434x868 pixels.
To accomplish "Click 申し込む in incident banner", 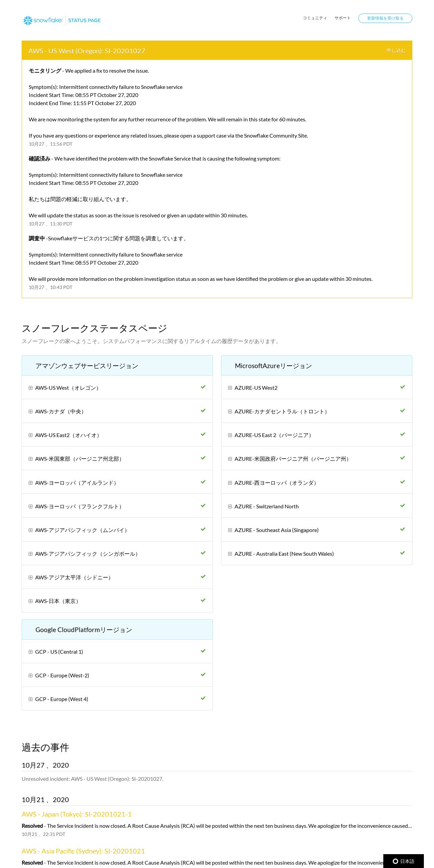I will click(x=396, y=50).
